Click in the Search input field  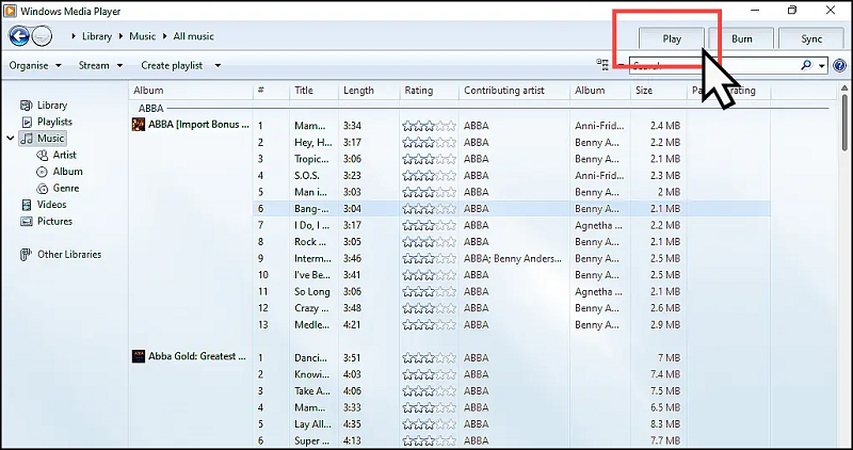coord(714,66)
